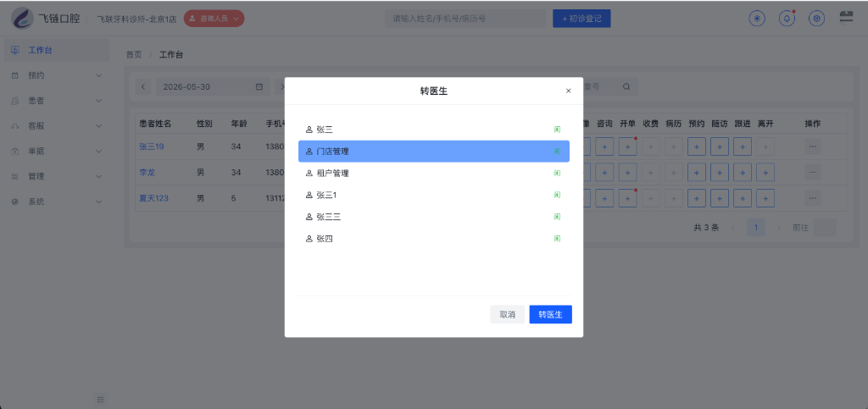Screen dimensions: 868x409
Task: Click the 操作 column header
Action: coord(812,124)
